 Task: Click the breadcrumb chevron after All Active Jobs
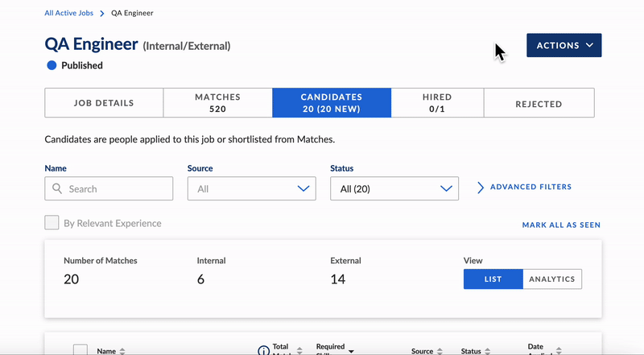pyautogui.click(x=102, y=14)
